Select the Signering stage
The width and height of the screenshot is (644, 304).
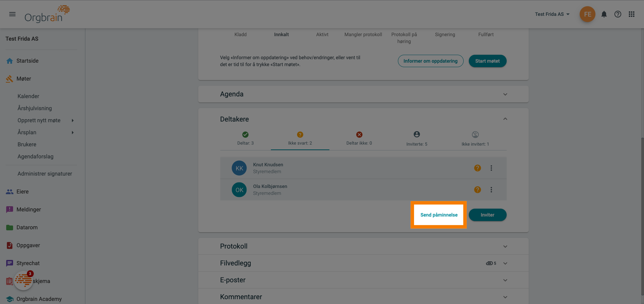[445, 34]
